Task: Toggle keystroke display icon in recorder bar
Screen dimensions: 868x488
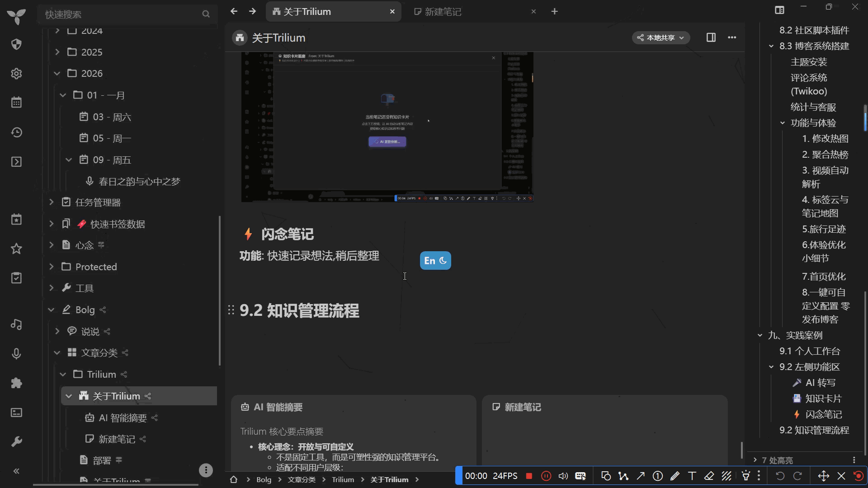Action: tap(580, 476)
